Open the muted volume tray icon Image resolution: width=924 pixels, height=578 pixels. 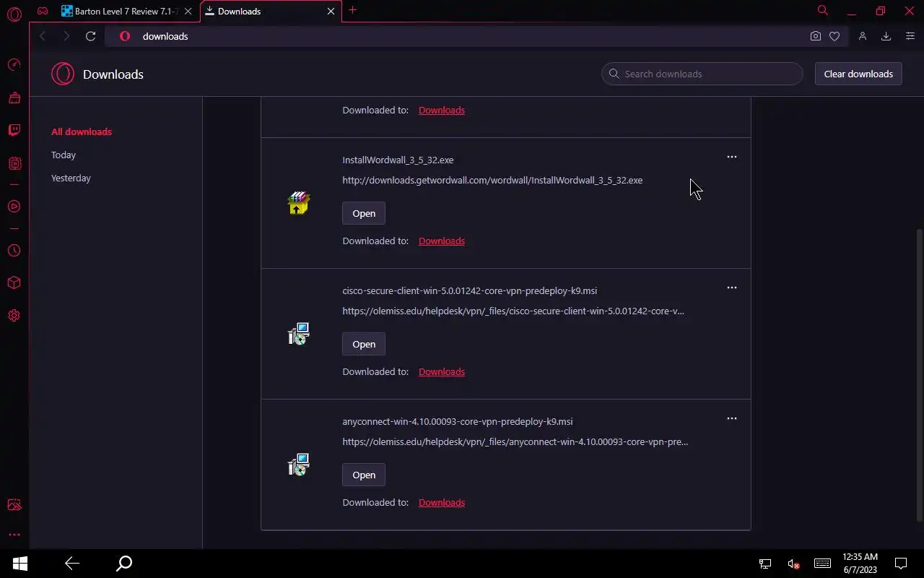click(793, 564)
